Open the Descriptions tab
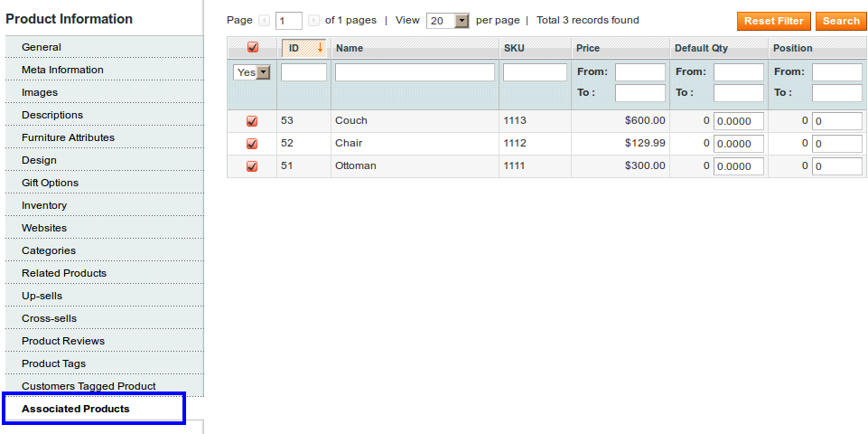Image resolution: width=868 pixels, height=434 pixels. point(105,116)
